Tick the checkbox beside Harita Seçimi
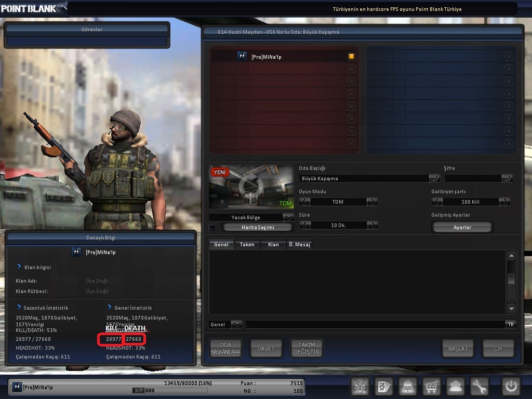This screenshot has height=399, width=532. click(212, 228)
